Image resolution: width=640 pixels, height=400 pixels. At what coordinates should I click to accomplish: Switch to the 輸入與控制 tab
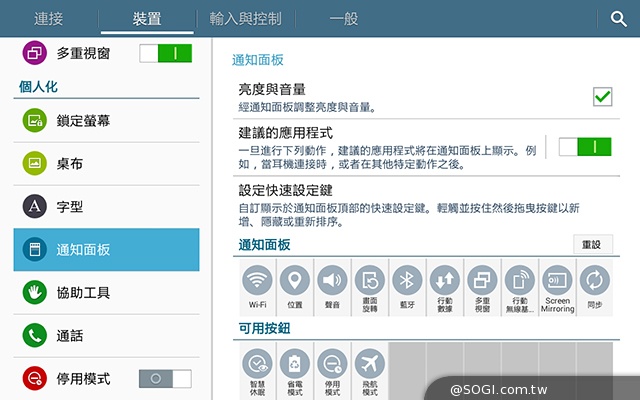pos(245,19)
